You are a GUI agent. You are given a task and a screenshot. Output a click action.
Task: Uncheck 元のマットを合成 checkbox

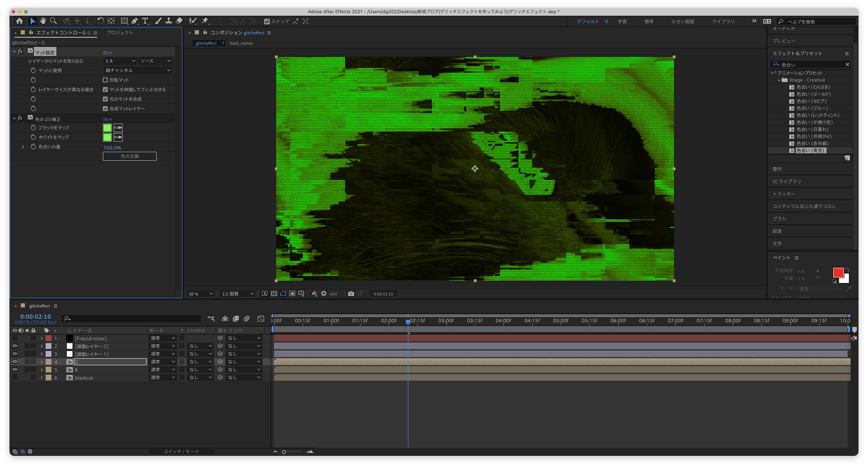pos(105,99)
